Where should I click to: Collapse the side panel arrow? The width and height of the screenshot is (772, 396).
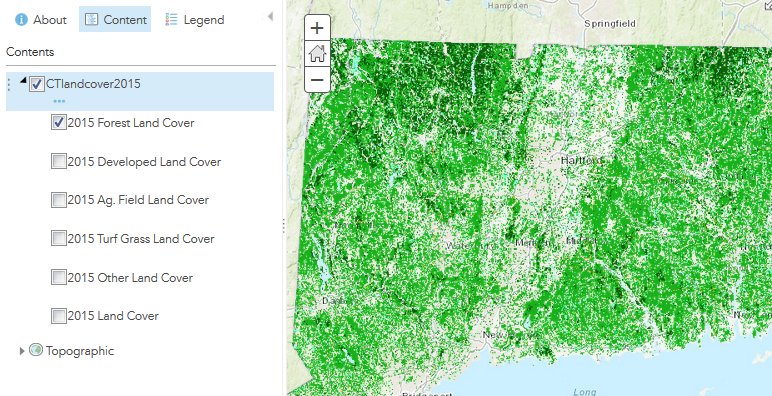tap(270, 17)
